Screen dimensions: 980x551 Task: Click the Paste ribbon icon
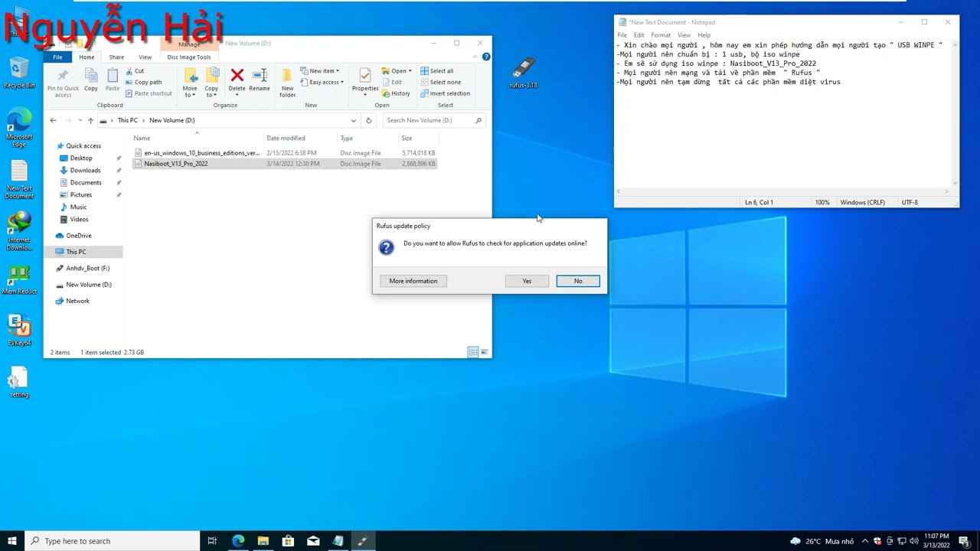(113, 80)
